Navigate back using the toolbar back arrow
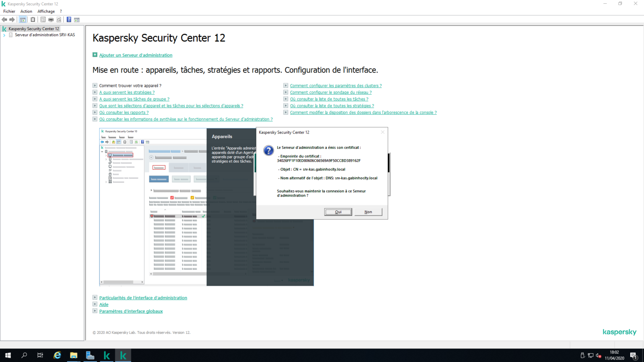 click(x=4, y=19)
